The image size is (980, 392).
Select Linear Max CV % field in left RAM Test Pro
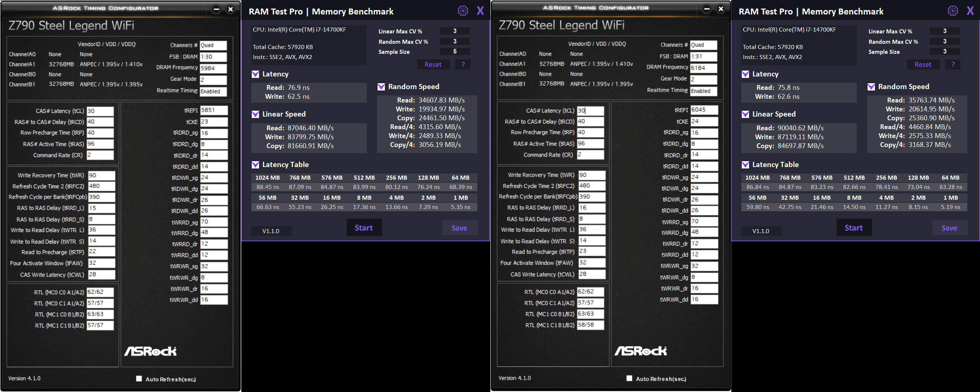(x=455, y=31)
